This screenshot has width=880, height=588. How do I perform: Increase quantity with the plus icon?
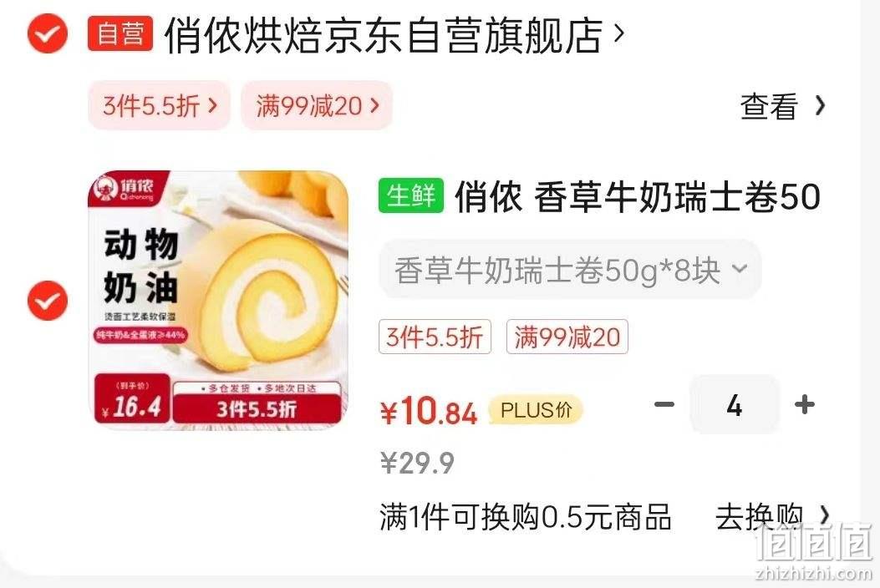tap(805, 404)
